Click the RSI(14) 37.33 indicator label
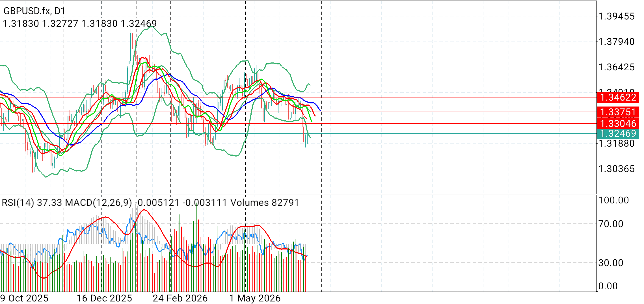The image size is (644, 304). 32,203
